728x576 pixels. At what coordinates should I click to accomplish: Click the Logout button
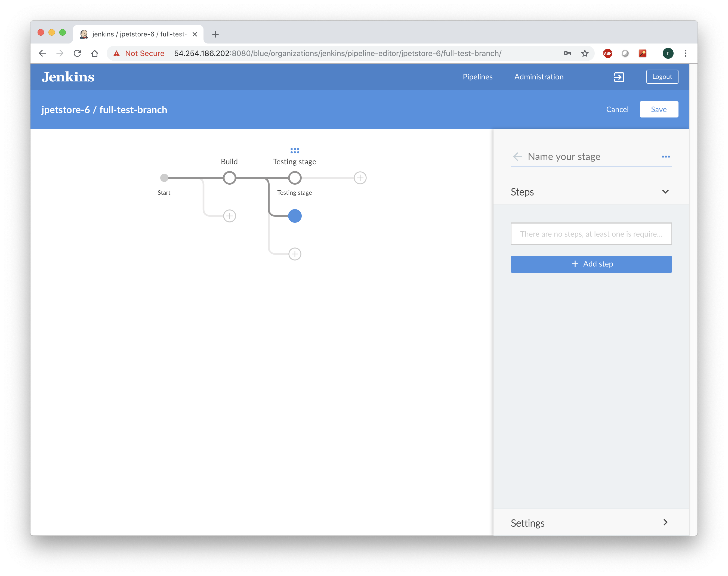662,76
